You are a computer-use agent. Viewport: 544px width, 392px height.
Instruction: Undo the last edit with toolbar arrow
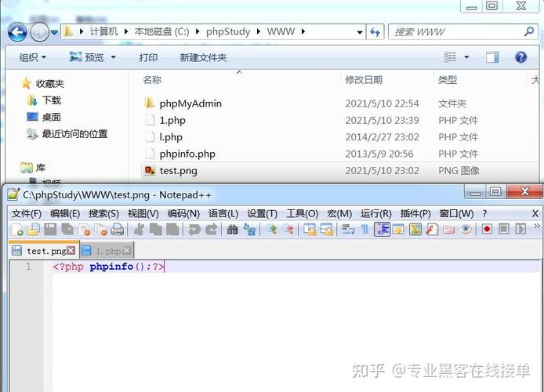point(194,230)
